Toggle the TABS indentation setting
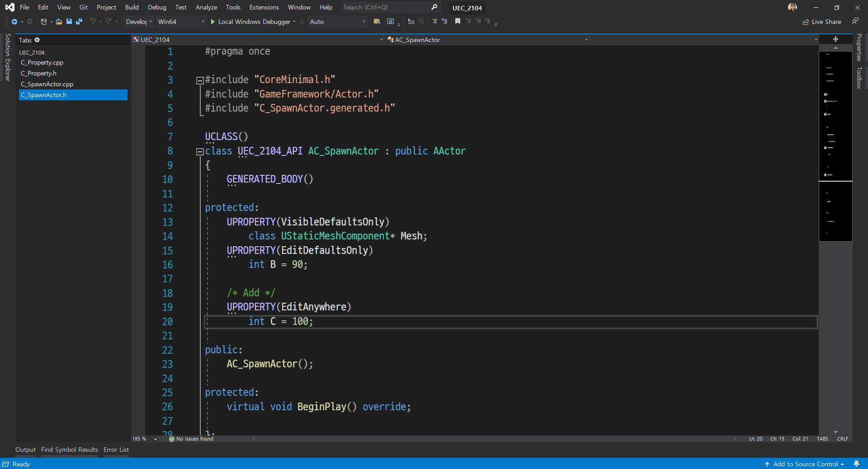The image size is (868, 469). click(822, 439)
